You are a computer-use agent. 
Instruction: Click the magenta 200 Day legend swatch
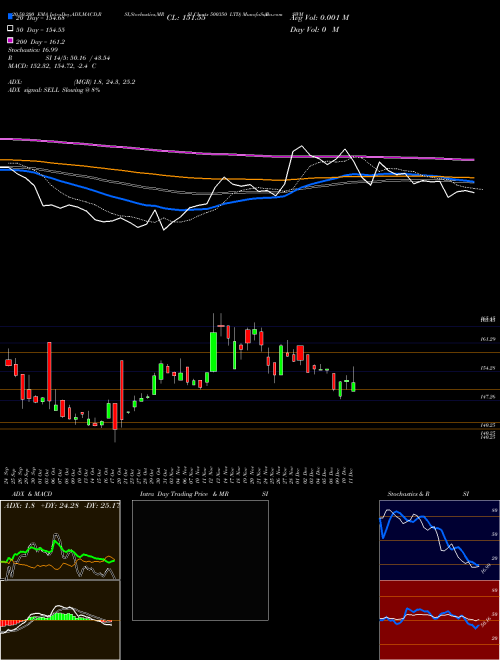point(11,40)
